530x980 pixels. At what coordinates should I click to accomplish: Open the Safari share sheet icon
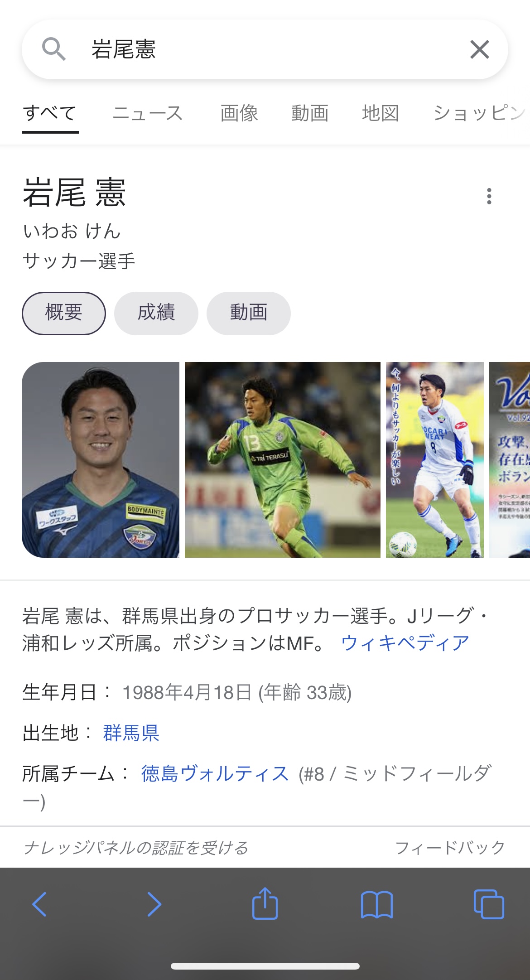[265, 903]
